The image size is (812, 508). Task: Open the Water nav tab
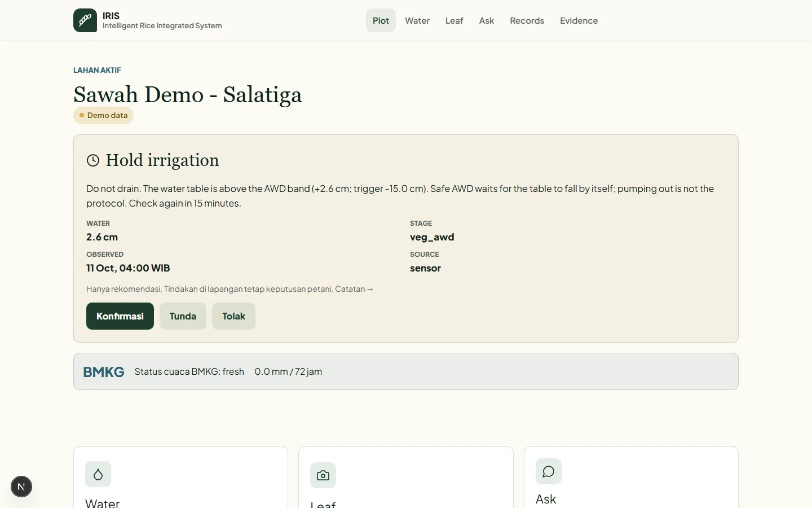pyautogui.click(x=417, y=20)
